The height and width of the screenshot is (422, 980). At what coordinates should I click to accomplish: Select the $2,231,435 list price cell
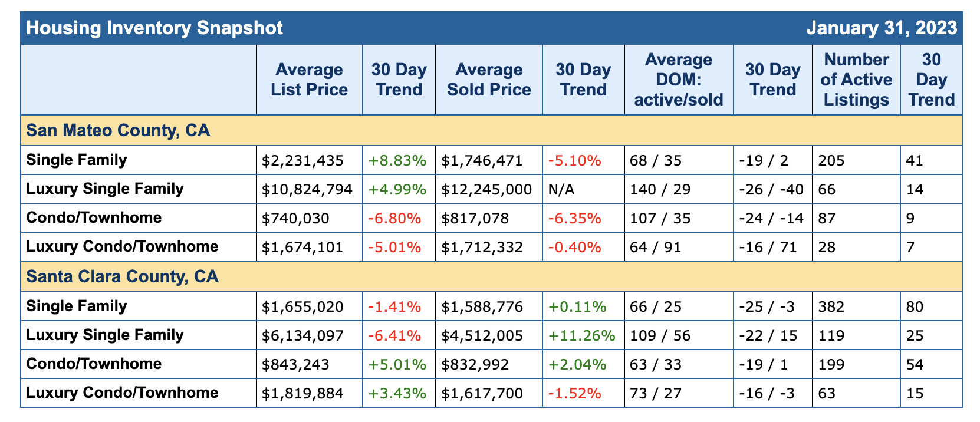pos(302,160)
